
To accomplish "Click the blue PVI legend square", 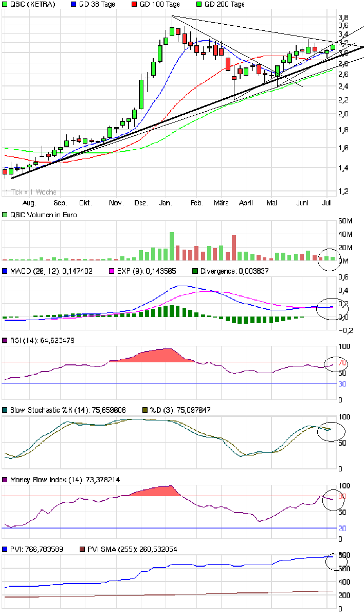I will [x=5, y=549].
